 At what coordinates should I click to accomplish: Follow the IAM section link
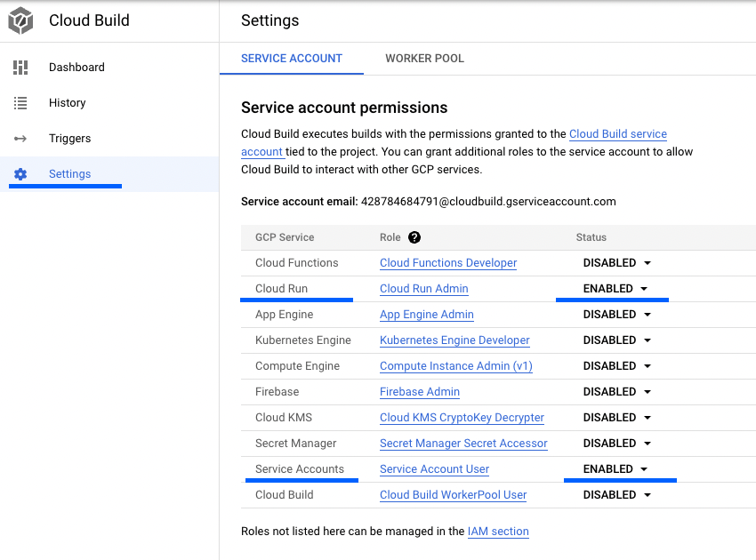[498, 532]
